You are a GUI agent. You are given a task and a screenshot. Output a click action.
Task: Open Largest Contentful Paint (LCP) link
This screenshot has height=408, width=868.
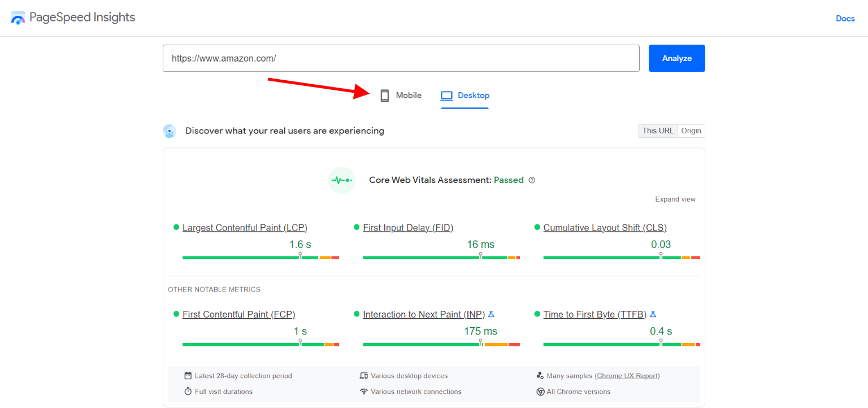[x=245, y=228]
